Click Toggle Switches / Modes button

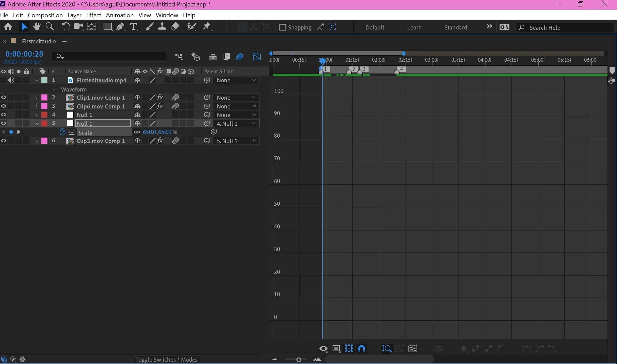click(x=166, y=360)
